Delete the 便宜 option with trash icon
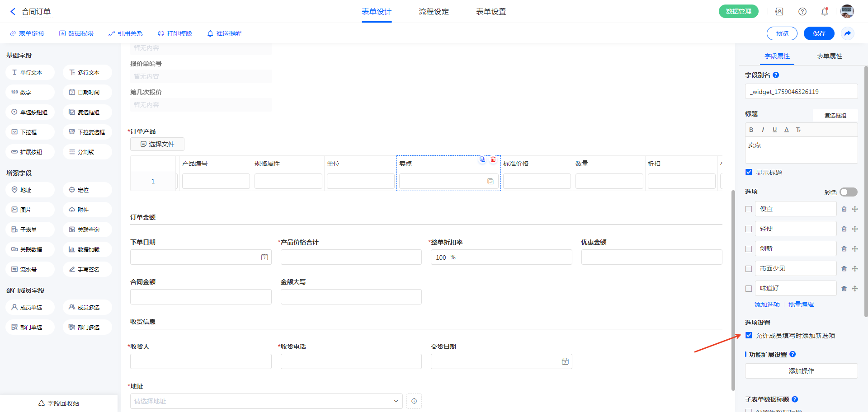 point(844,209)
